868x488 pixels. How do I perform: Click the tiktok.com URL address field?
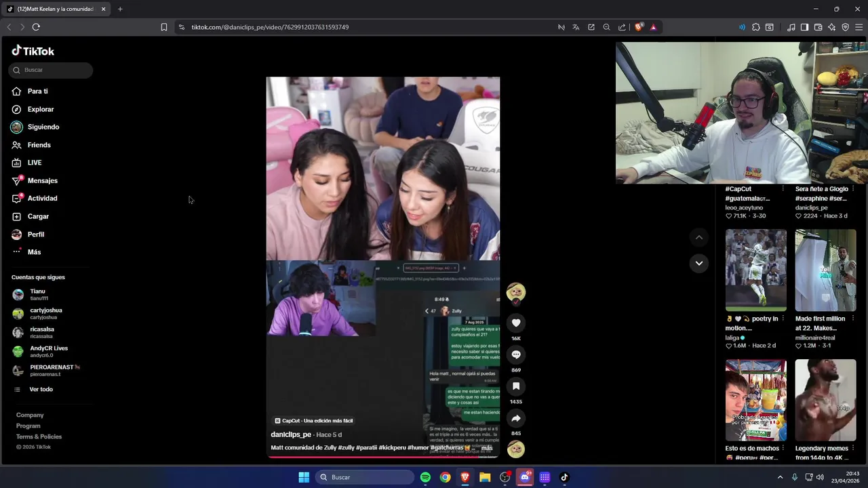pyautogui.click(x=270, y=27)
